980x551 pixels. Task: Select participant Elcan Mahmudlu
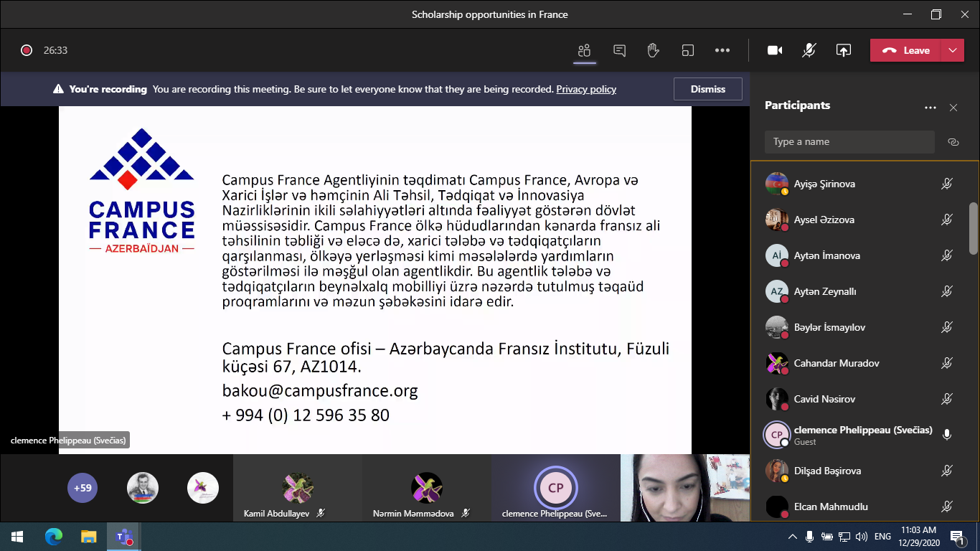click(858, 505)
